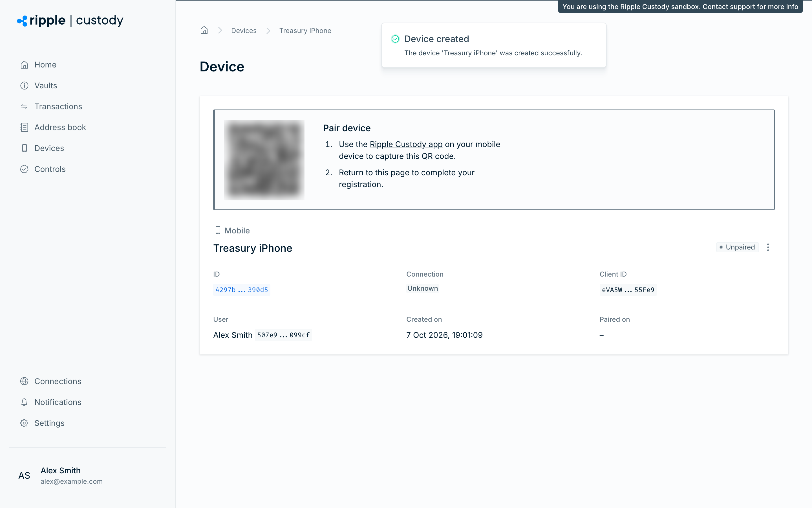This screenshot has height=508, width=812.
Task: Open the Devices sidebar label
Action: [49, 148]
